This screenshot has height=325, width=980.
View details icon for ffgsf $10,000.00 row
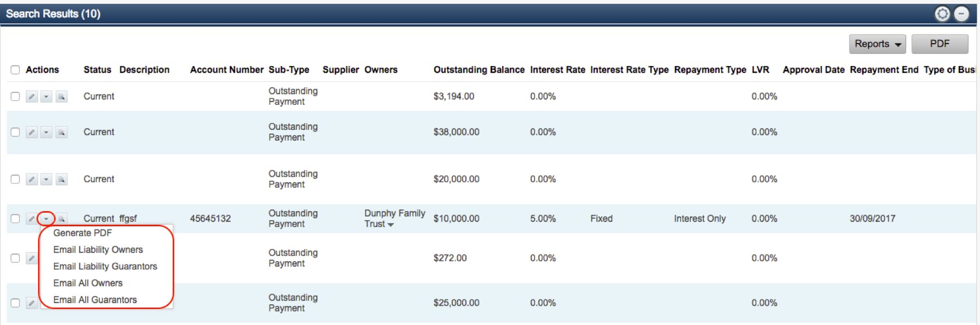(62, 219)
